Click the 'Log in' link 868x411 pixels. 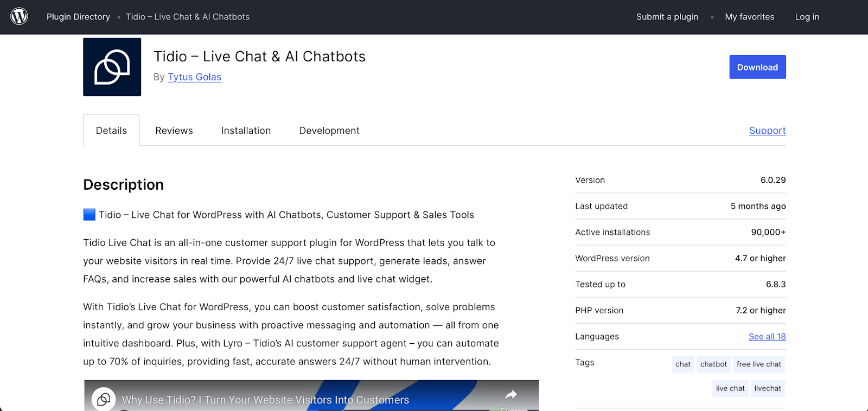pos(807,16)
